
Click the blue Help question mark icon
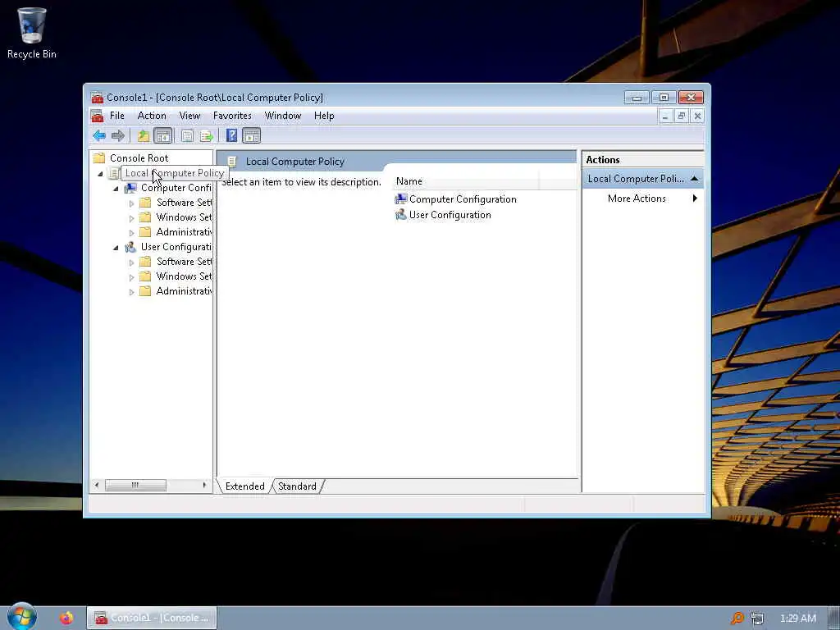(x=231, y=136)
